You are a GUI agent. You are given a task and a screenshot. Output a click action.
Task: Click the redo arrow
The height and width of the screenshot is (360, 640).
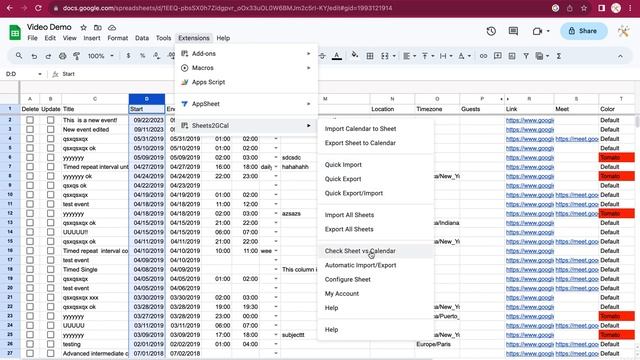pos(48,56)
